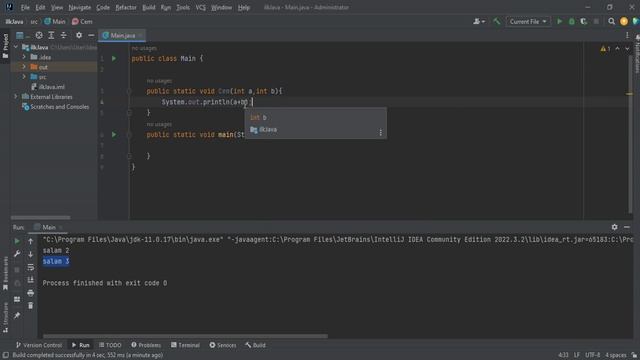This screenshot has width=640, height=360.
Task: Expand all in Project tool window
Action: click(x=51, y=36)
